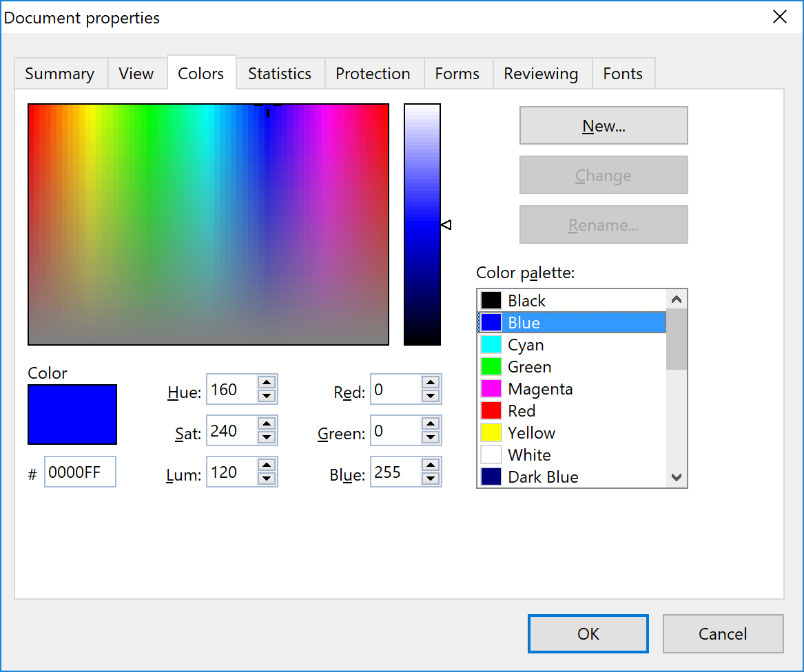Screen dimensions: 804x672
Task: Select Yellow from the color palette
Action: coord(531,433)
